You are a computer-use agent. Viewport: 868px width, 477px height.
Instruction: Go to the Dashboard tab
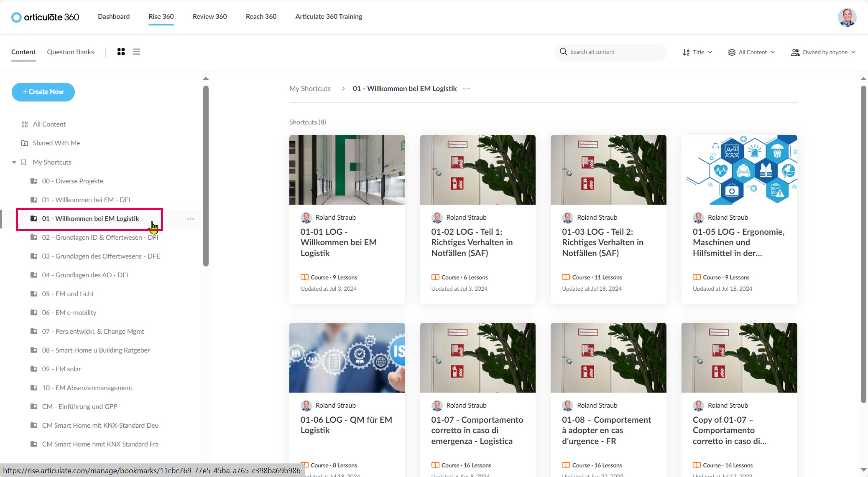114,17
